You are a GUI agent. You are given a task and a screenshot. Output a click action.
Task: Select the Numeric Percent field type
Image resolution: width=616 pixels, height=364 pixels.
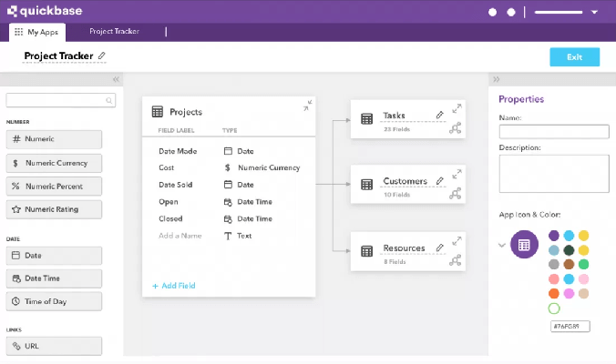[54, 187]
